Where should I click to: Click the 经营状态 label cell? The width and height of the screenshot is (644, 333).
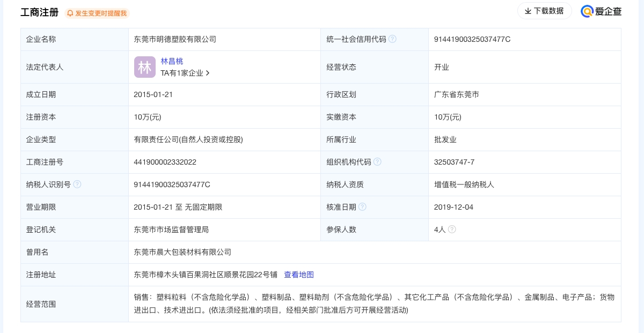(375, 67)
